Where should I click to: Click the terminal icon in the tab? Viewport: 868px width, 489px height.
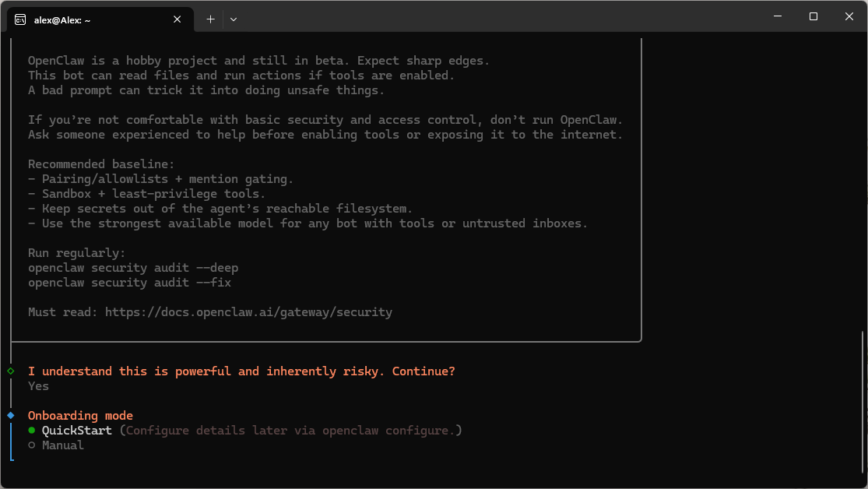pos(20,19)
